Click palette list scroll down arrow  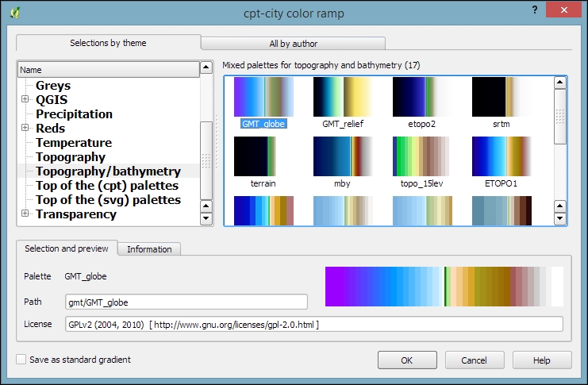tap(560, 218)
